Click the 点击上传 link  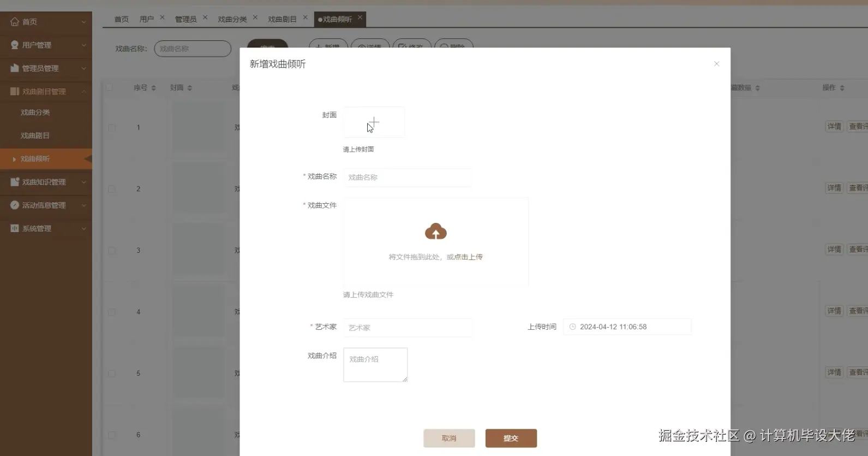[469, 257]
